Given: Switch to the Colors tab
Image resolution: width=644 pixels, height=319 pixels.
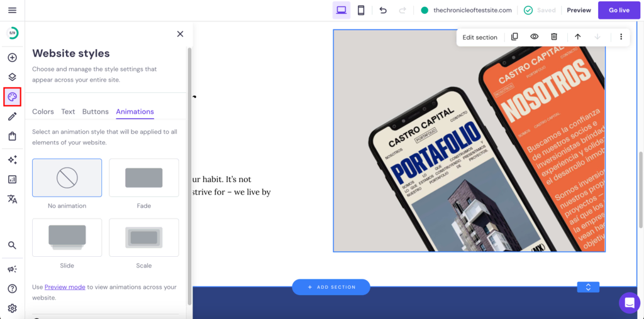Looking at the screenshot, I should [43, 112].
